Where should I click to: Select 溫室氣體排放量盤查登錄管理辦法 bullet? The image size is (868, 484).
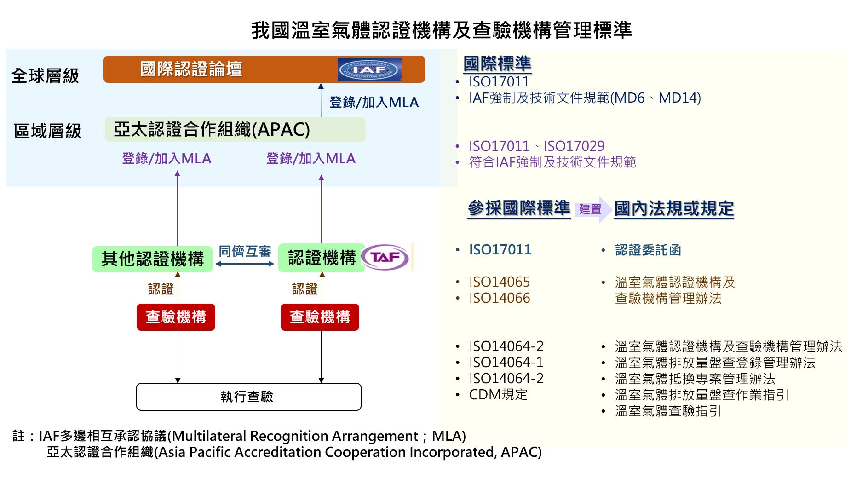[x=715, y=363]
